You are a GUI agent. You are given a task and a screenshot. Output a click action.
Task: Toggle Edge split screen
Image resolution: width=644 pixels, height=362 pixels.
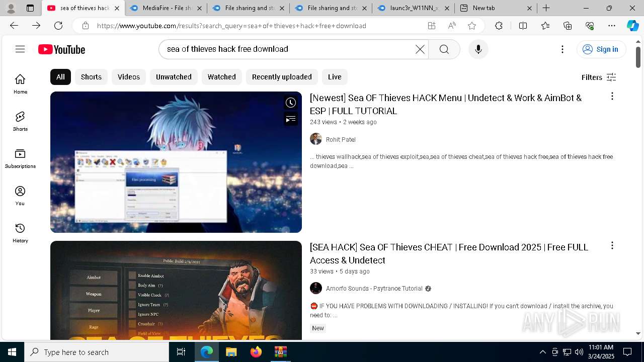[x=523, y=26]
